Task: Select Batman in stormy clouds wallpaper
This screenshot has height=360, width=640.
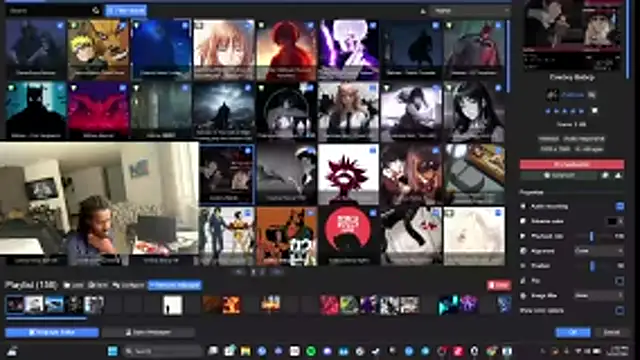Action: click(x=224, y=111)
